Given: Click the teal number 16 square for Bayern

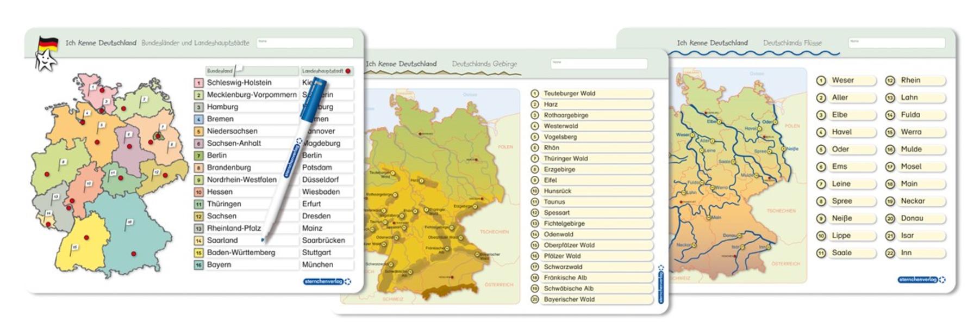Looking at the screenshot, I should pyautogui.click(x=198, y=265).
